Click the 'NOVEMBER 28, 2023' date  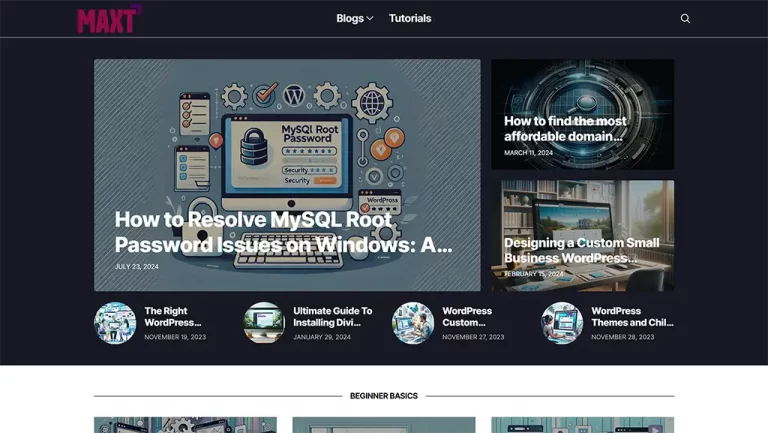pyautogui.click(x=623, y=337)
